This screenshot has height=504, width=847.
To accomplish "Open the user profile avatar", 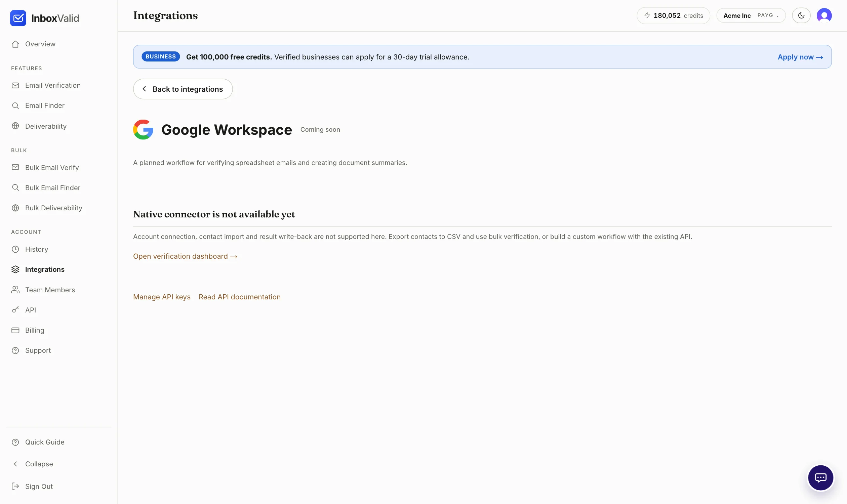I will [x=824, y=15].
